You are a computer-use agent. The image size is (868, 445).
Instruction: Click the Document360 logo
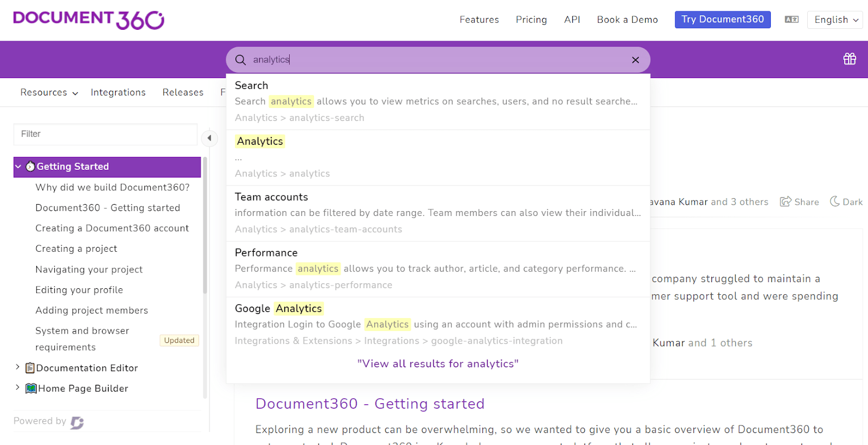tap(88, 20)
